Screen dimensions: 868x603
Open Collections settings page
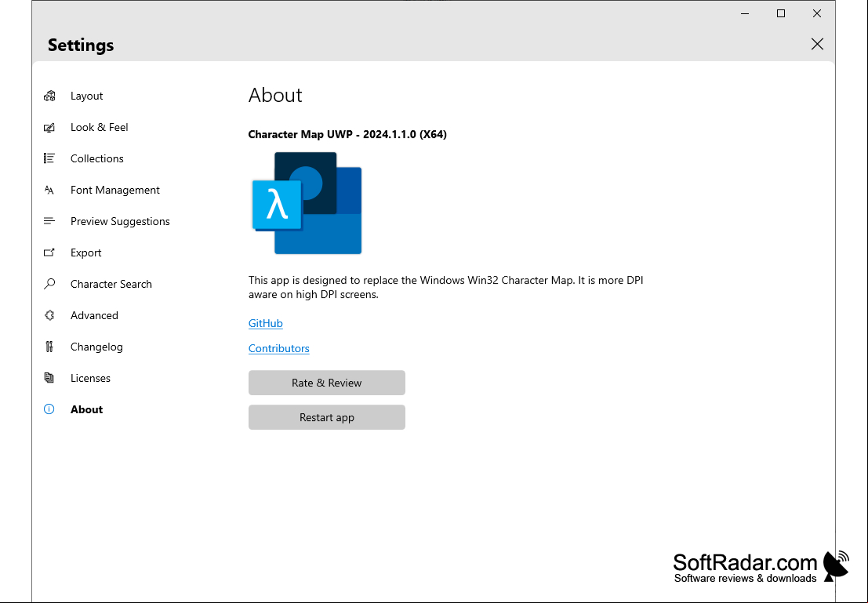point(97,158)
